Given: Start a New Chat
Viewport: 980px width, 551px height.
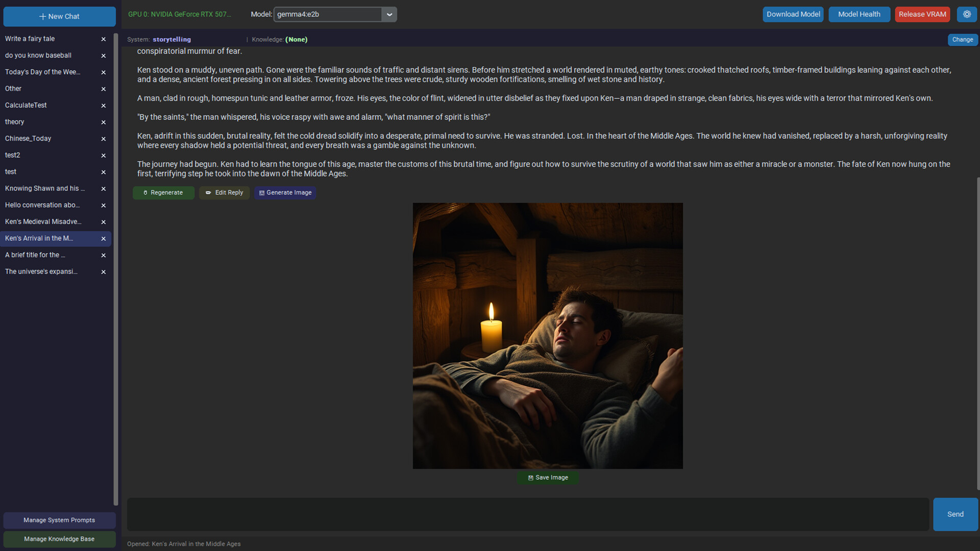Looking at the screenshot, I should tap(59, 16).
